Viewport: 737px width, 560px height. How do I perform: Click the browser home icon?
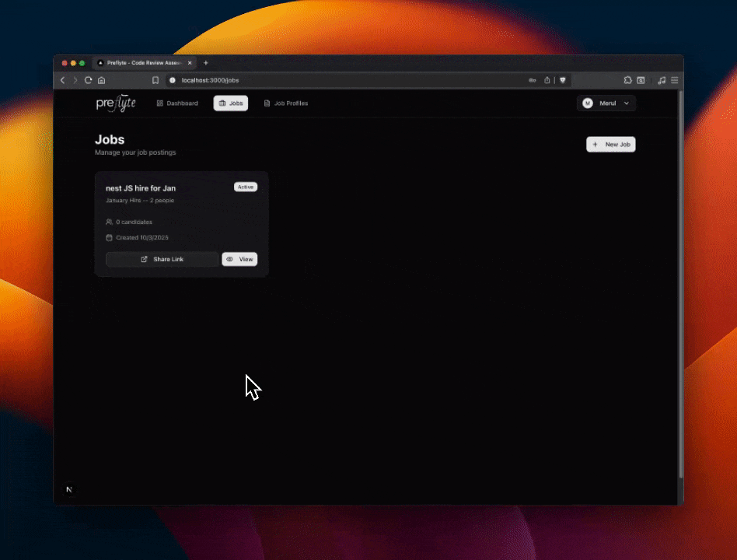101,80
